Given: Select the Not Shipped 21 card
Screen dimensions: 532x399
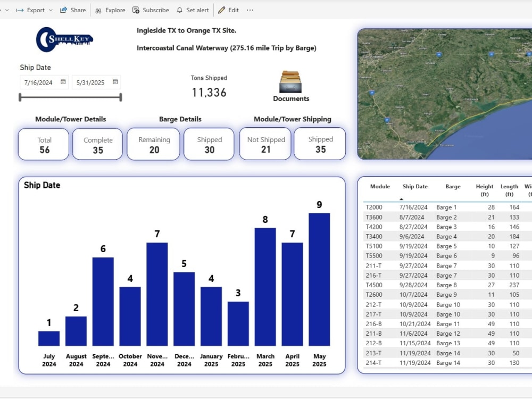Looking at the screenshot, I should (x=265, y=144).
